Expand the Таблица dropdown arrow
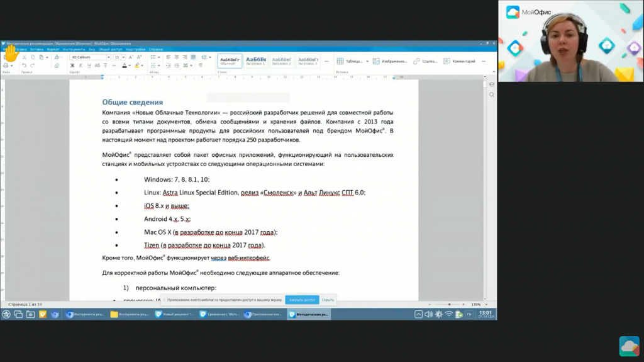The image size is (644, 362). [x=367, y=61]
